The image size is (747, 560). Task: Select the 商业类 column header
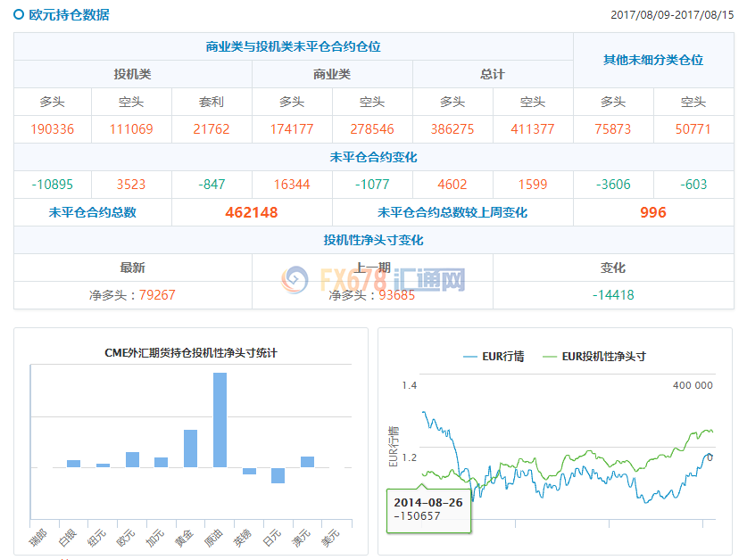[332, 74]
